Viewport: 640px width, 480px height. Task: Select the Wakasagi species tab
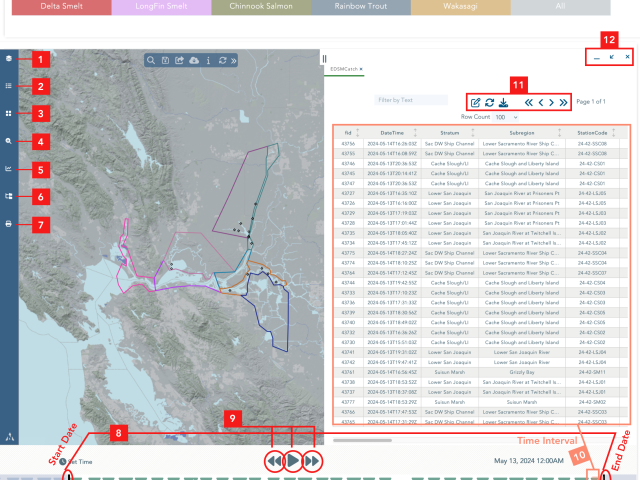[460, 7]
